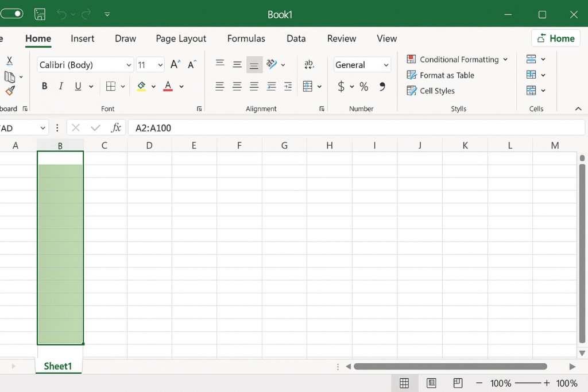Click Format as Table
Screen dimensions: 588x392
coord(440,75)
